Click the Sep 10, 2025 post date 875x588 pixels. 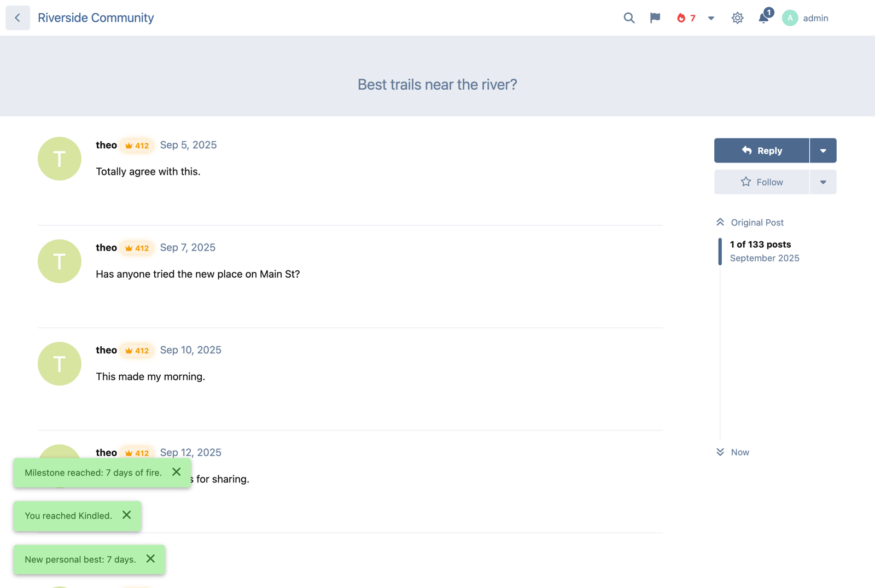click(190, 350)
